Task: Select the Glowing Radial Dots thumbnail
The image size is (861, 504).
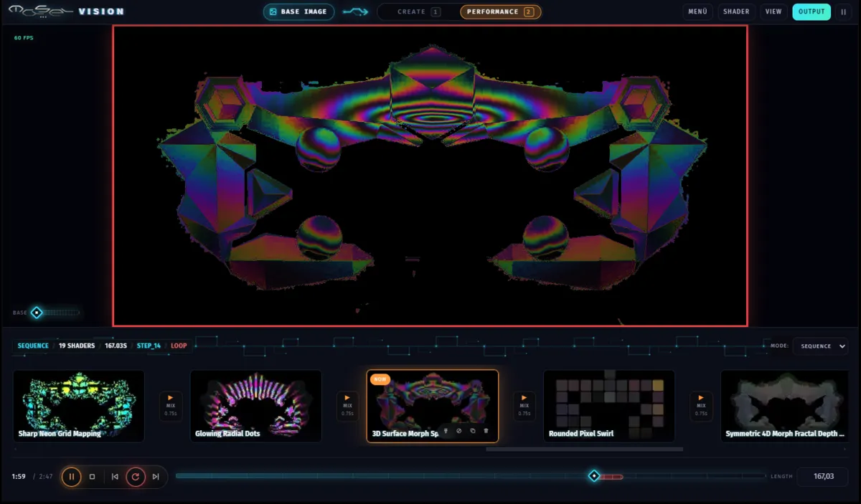Action: pyautogui.click(x=255, y=406)
